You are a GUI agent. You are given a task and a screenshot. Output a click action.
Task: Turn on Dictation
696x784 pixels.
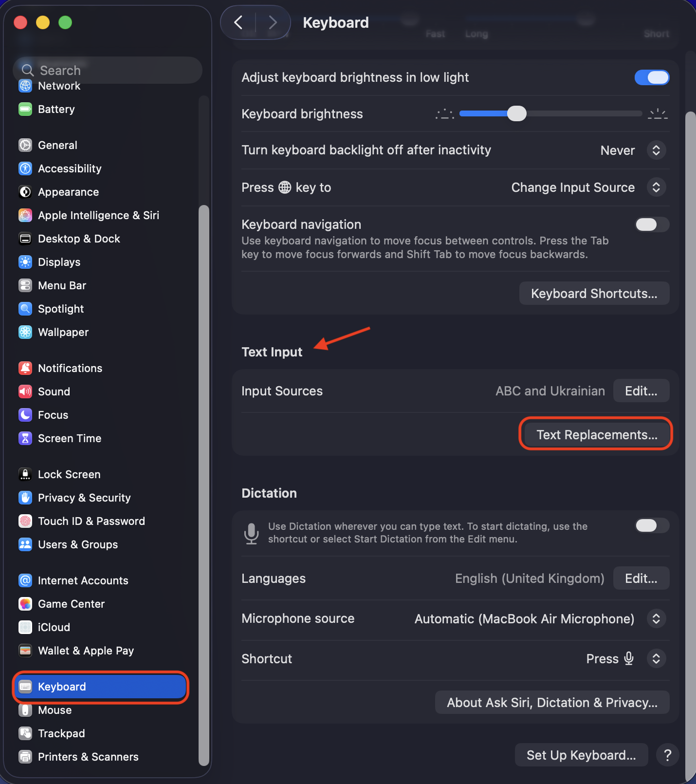652,525
